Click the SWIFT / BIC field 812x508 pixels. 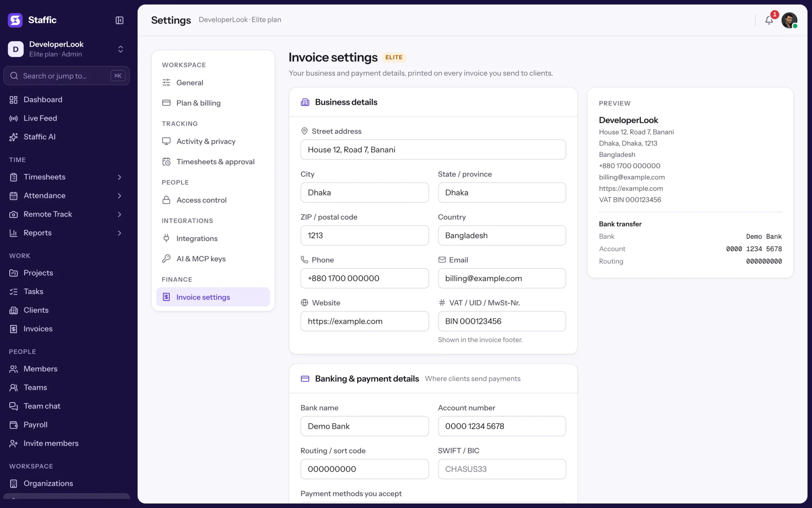(x=502, y=469)
